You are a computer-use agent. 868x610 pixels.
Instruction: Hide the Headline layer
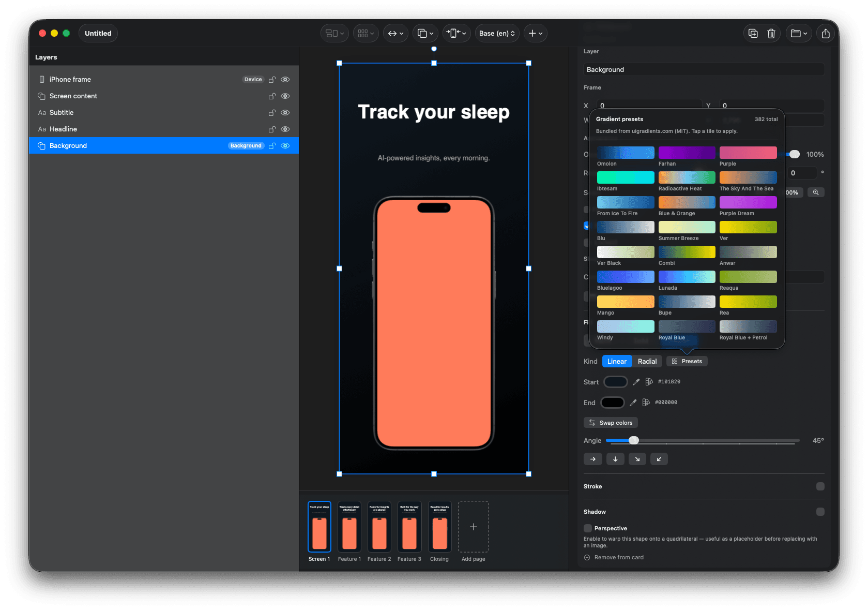pyautogui.click(x=285, y=129)
